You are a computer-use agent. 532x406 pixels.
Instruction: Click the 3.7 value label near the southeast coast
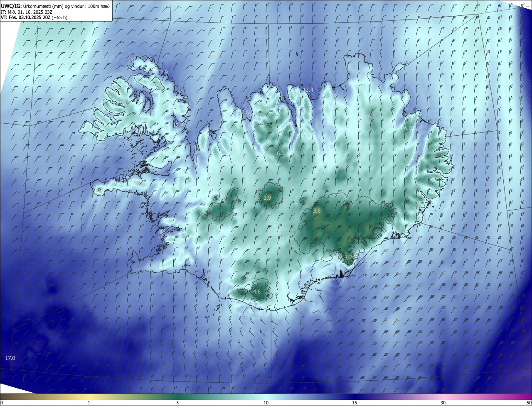[348, 258]
